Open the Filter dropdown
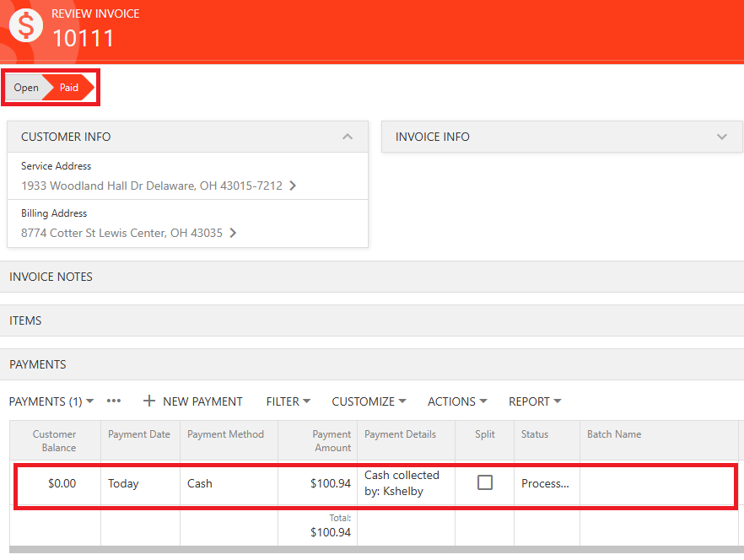Image resolution: width=744 pixels, height=560 pixels. (288, 401)
